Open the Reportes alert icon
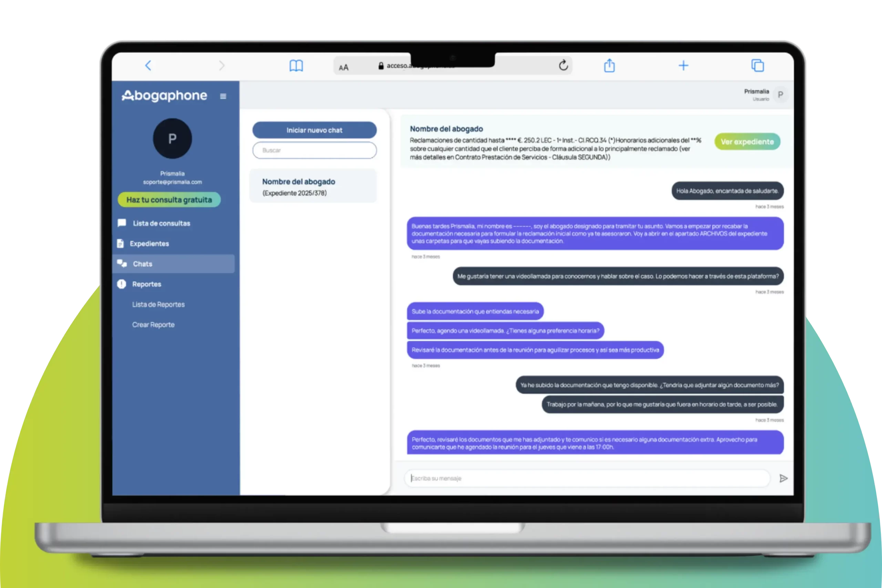 121,284
